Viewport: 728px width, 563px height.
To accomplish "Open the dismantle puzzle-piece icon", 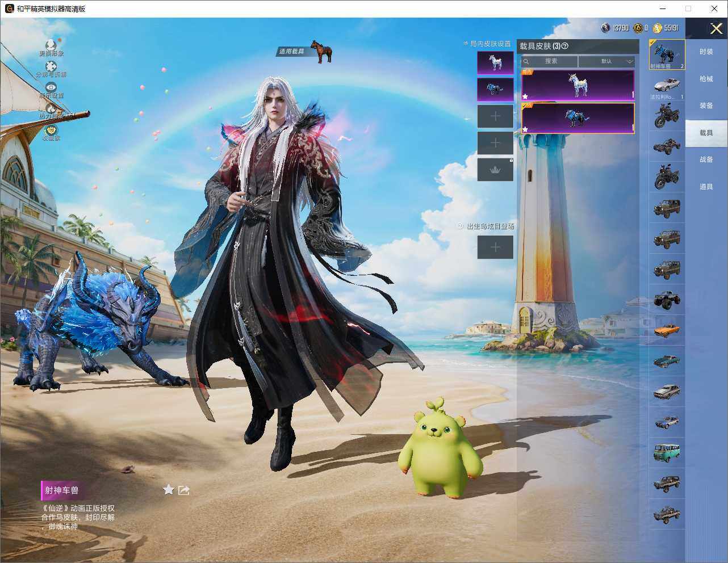I will coord(51,66).
